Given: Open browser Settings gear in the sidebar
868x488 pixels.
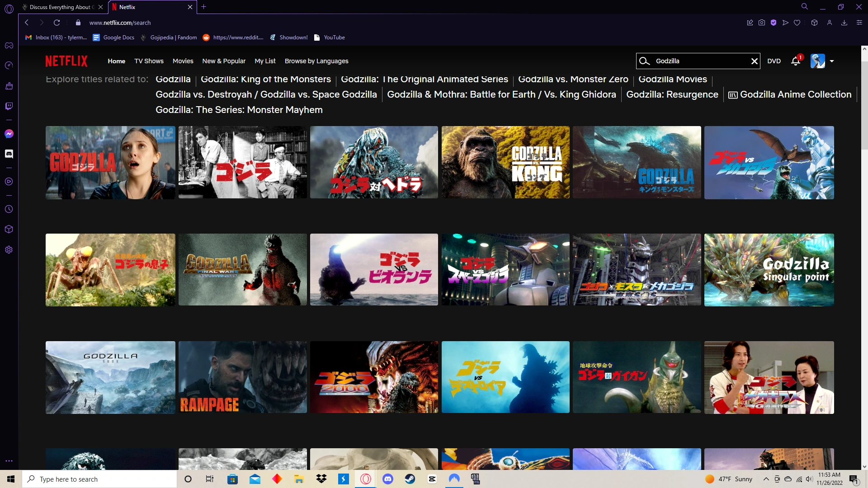Looking at the screenshot, I should 9,250.
